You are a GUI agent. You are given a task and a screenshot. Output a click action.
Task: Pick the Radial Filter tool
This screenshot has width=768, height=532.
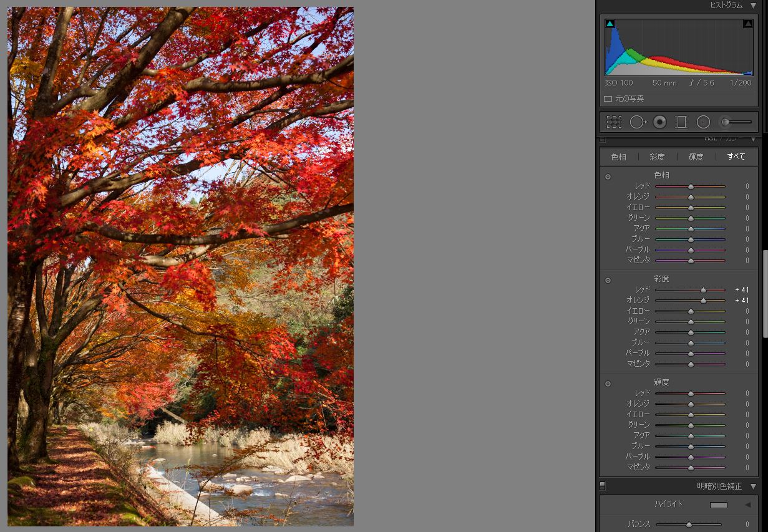703,122
